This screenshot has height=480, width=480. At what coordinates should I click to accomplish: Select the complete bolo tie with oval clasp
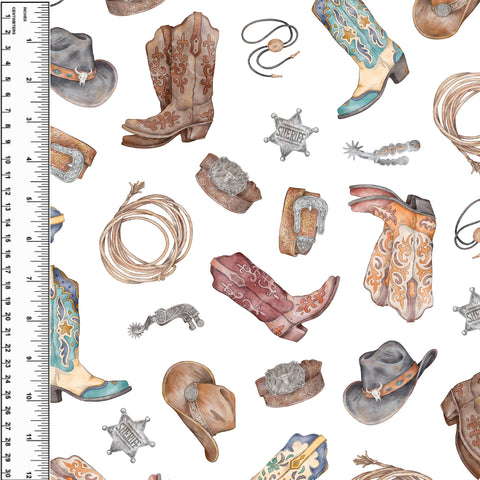click(270, 48)
